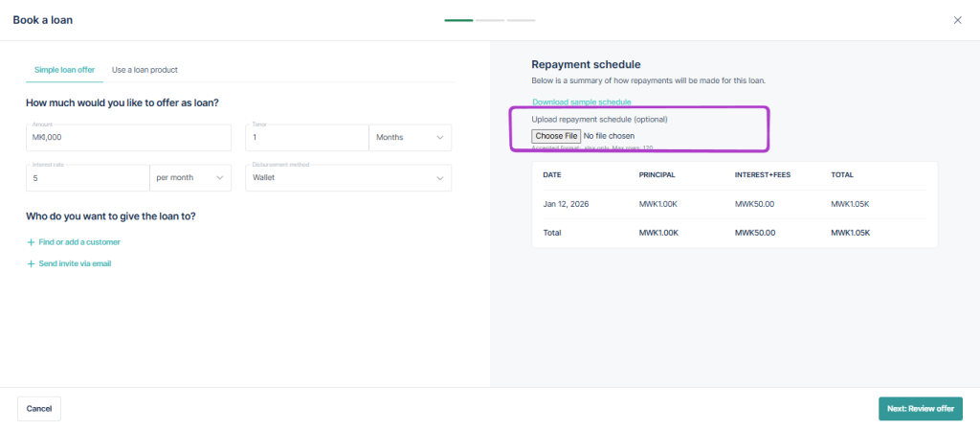The width and height of the screenshot is (980, 430).
Task: Click the Jan 12, 2026 repayment row
Action: point(734,204)
